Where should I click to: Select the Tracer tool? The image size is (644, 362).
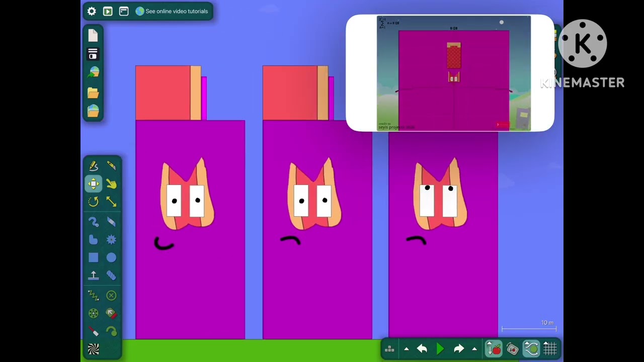pyautogui.click(x=111, y=331)
